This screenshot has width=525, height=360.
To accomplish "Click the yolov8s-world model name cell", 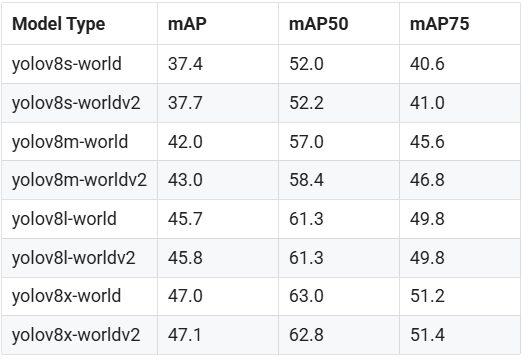I will click(x=67, y=64).
